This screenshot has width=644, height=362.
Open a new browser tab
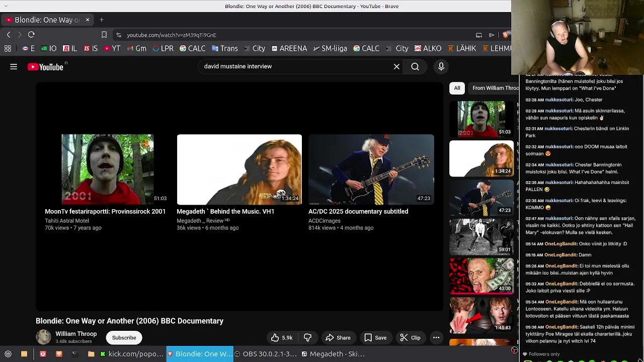[102, 20]
